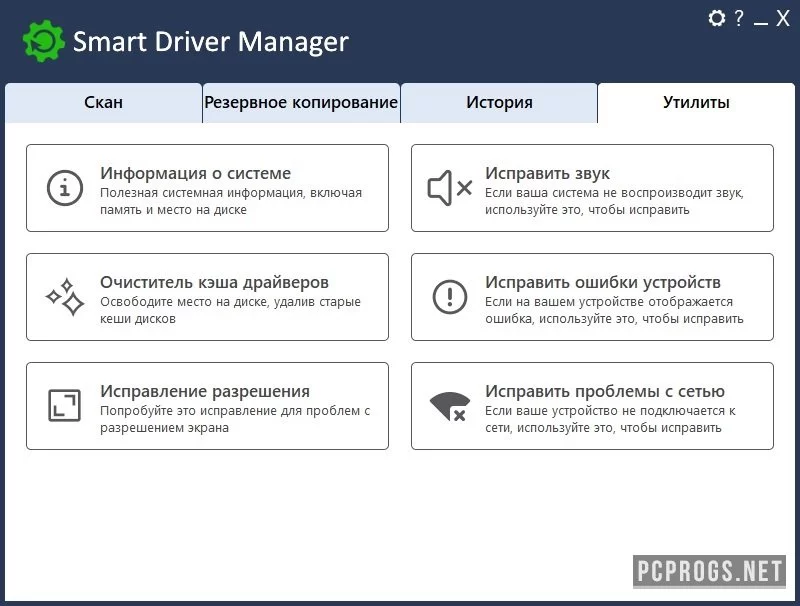Image resolution: width=800 pixels, height=606 pixels.
Task: Select the Утилиты tab
Action: (696, 103)
